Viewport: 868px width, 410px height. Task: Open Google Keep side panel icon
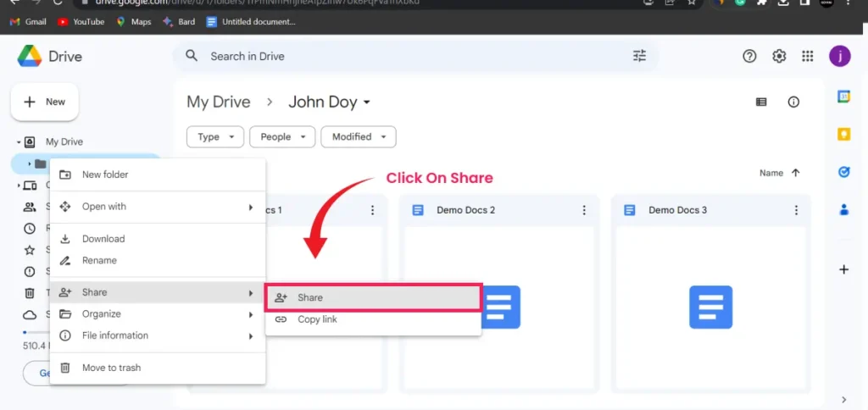(843, 134)
